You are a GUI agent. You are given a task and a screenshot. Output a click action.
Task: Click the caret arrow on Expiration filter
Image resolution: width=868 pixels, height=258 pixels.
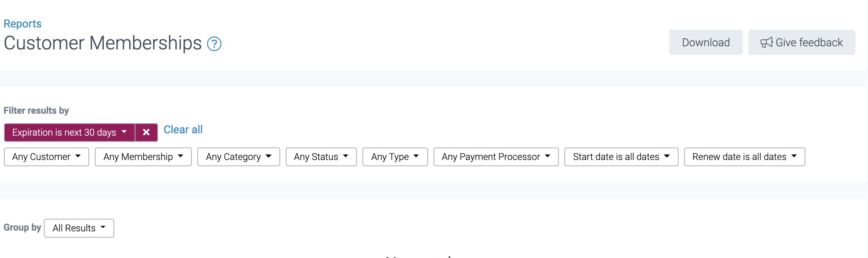click(x=124, y=132)
